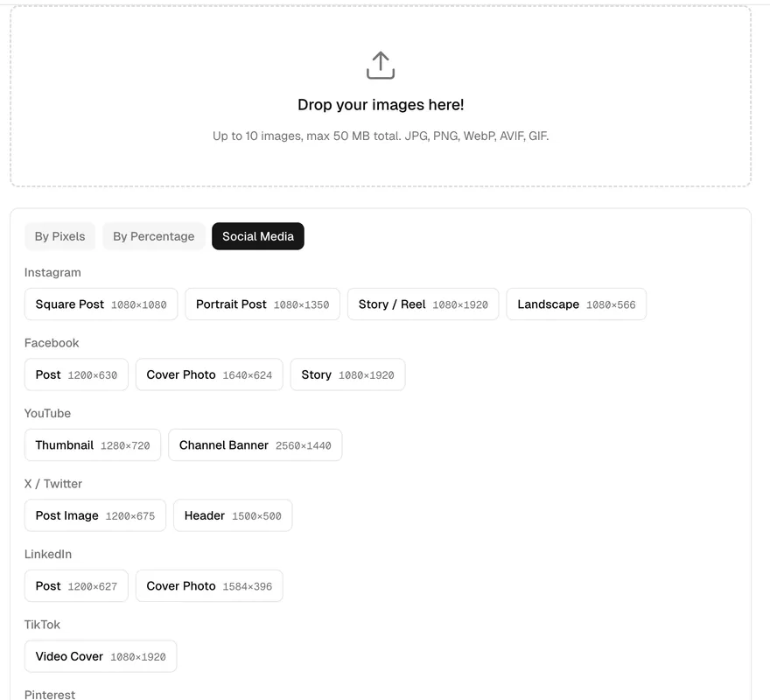
Task: Select X / Twitter Post Image preset
Action: pyautogui.click(x=95, y=515)
